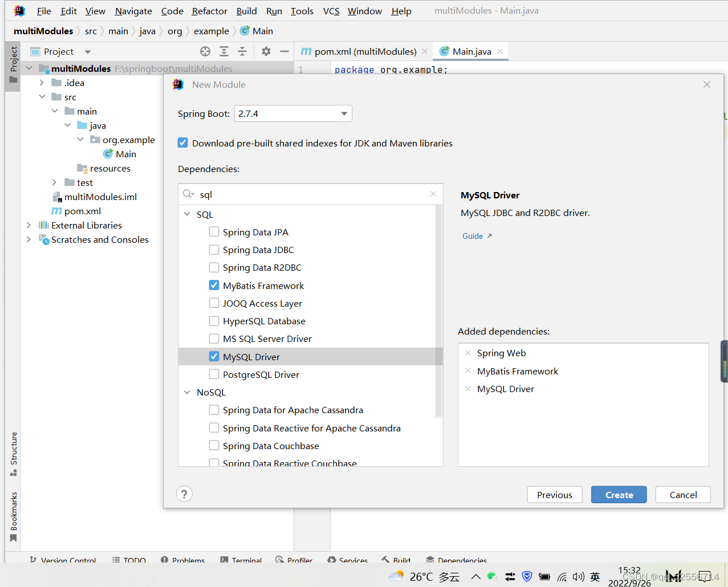
Task: Collapse the org.example package node
Action: (x=80, y=140)
